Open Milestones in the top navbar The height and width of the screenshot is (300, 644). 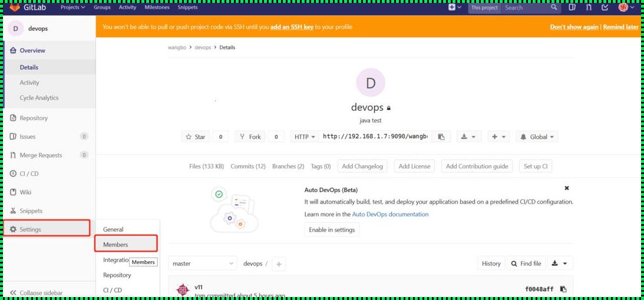[x=157, y=8]
